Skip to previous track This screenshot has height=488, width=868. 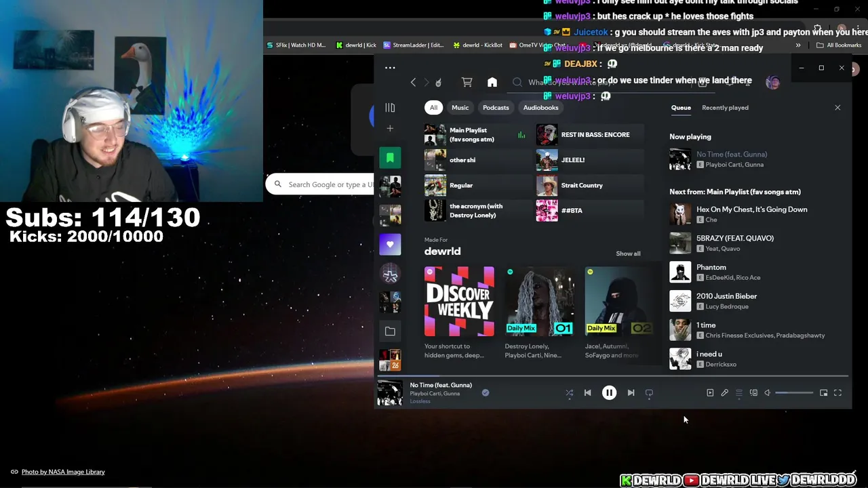pos(588,392)
